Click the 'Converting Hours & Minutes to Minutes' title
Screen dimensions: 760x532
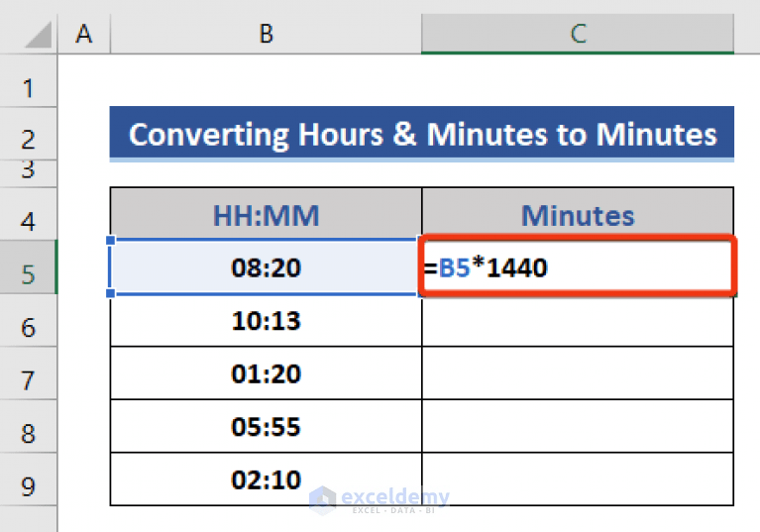[422, 133]
